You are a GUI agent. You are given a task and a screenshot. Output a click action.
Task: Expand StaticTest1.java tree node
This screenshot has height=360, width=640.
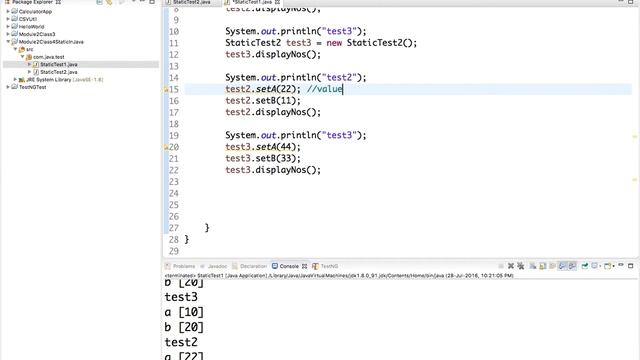pos(29,64)
